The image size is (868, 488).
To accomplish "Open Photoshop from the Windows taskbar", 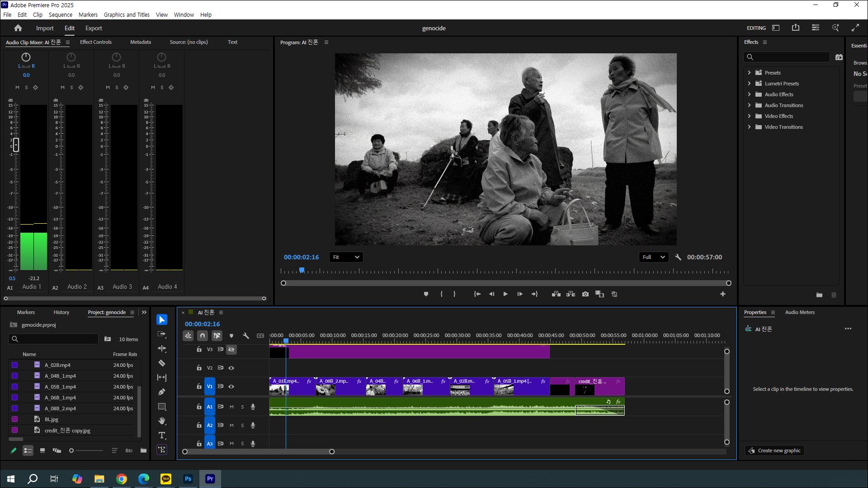I will [x=188, y=479].
